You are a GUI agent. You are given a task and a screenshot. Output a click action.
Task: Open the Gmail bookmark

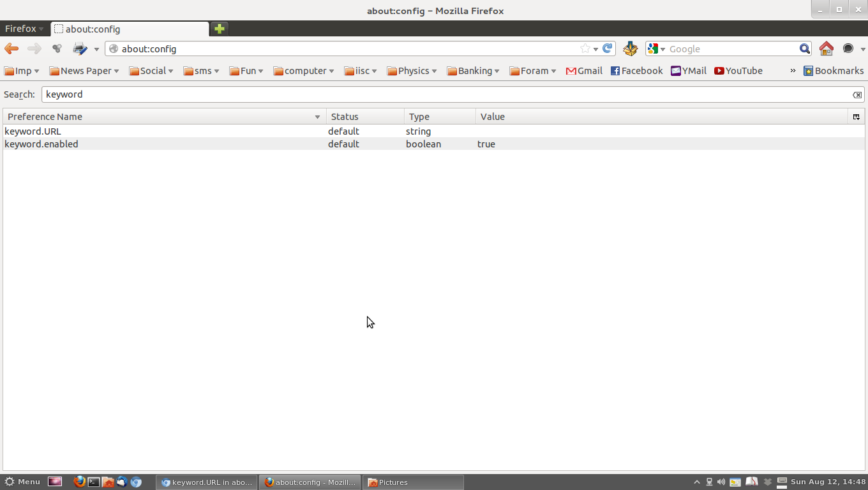584,71
